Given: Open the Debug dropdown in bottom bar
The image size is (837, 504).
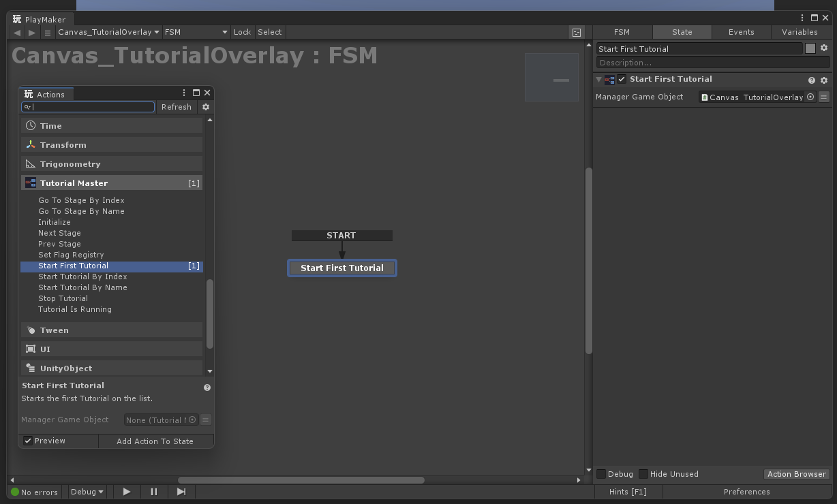Looking at the screenshot, I should pyautogui.click(x=87, y=492).
